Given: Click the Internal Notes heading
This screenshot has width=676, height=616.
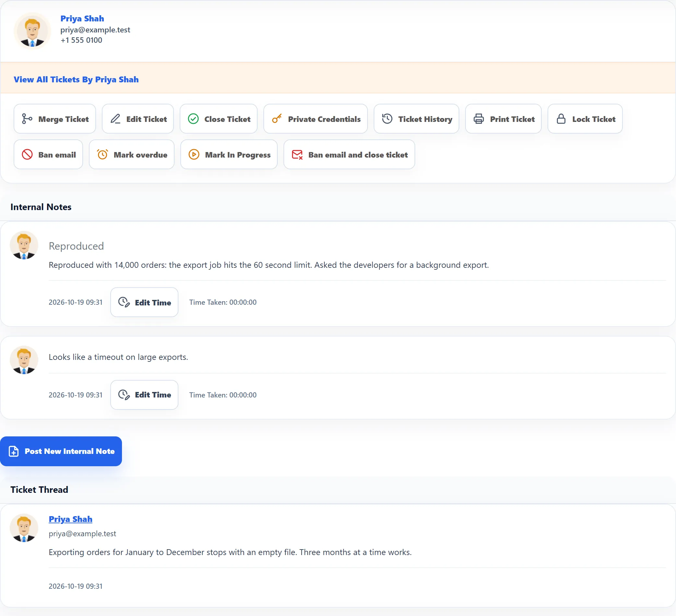Looking at the screenshot, I should [x=41, y=207].
